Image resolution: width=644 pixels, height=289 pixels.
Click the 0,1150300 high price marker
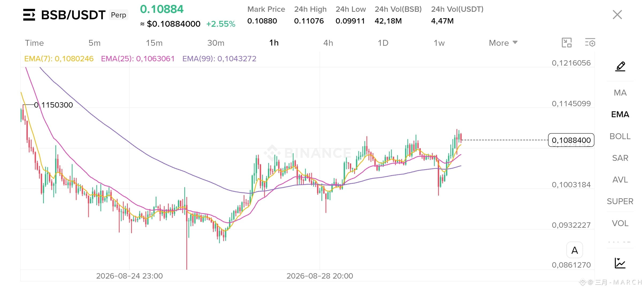(53, 105)
